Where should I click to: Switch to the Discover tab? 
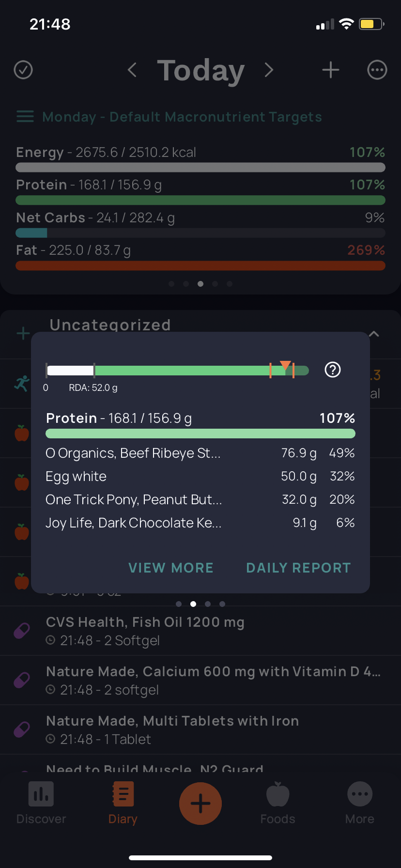pos(41,803)
